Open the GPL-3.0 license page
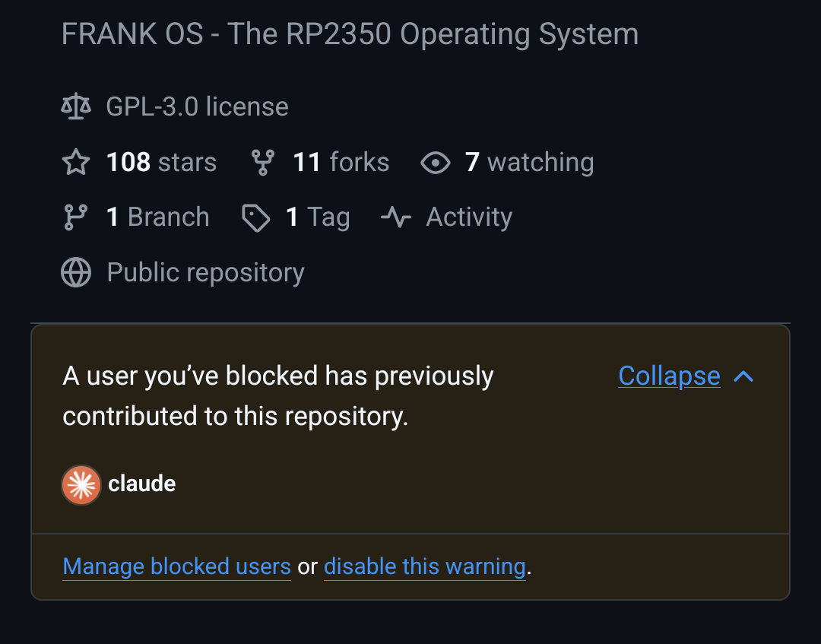The image size is (821, 644). point(197,106)
